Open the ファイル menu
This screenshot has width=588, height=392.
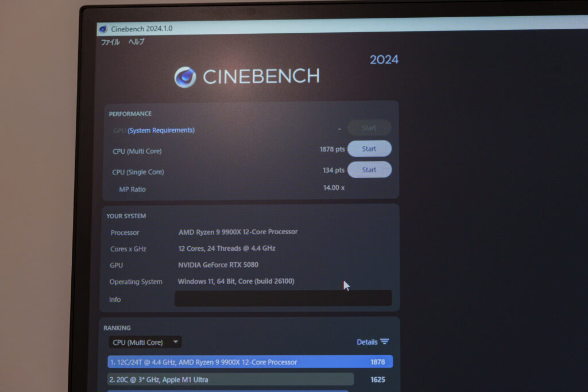point(110,42)
